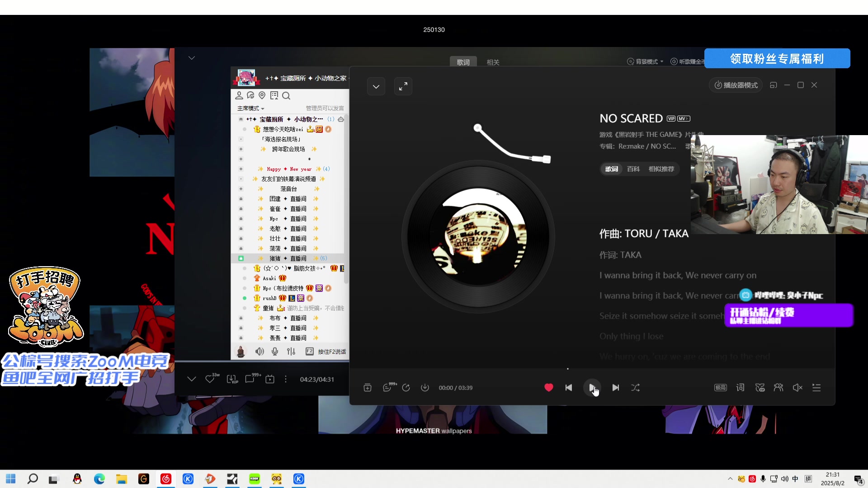Toggle desktop lyrics with the 词 icon

tap(740, 388)
